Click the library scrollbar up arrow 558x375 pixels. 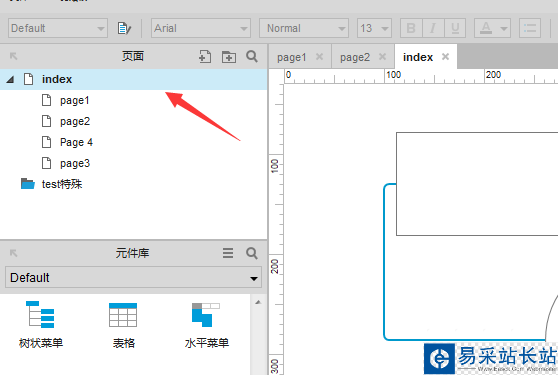[x=258, y=302]
